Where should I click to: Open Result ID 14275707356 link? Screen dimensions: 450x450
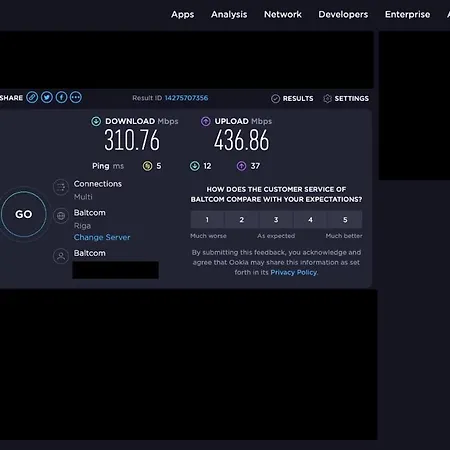coord(186,98)
